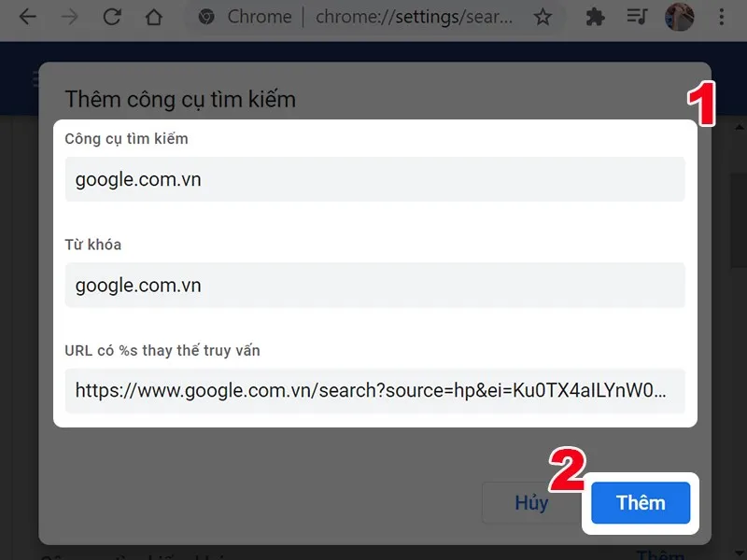Bookmark the page via the star icon
This screenshot has height=560, width=747.
[x=543, y=17]
